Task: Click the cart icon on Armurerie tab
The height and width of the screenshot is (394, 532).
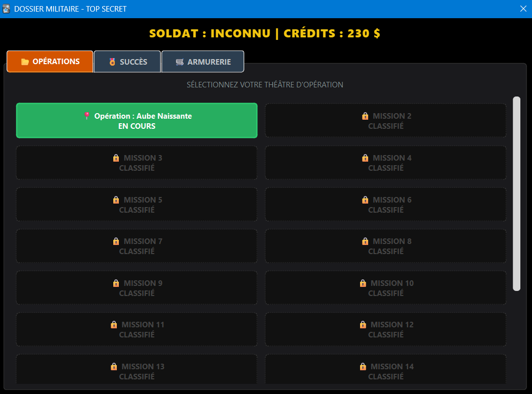Action: tap(180, 62)
